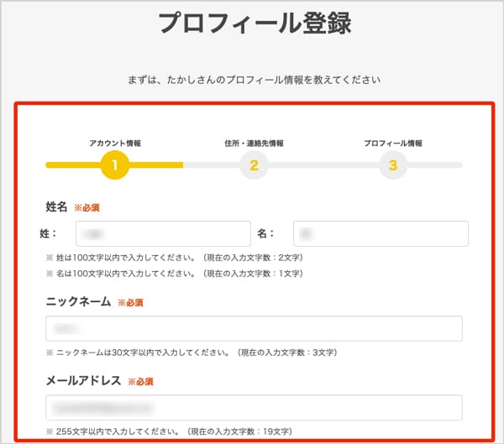Click into the ニックネーム text field
Screen dimensions: 504x444
tap(254, 328)
